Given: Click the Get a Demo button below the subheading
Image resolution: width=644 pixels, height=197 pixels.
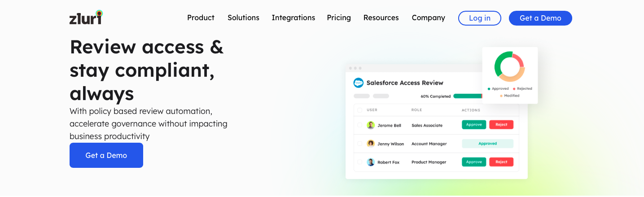Looking at the screenshot, I should (x=106, y=155).
